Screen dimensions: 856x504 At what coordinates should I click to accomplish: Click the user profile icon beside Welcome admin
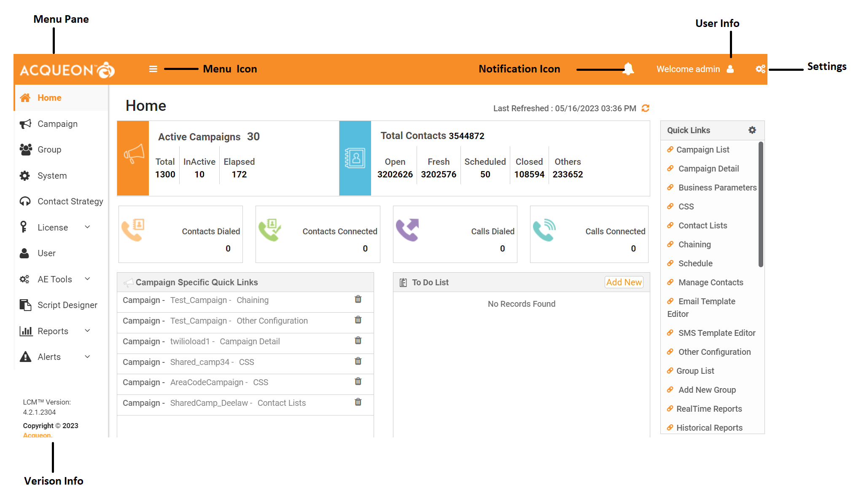pos(730,69)
